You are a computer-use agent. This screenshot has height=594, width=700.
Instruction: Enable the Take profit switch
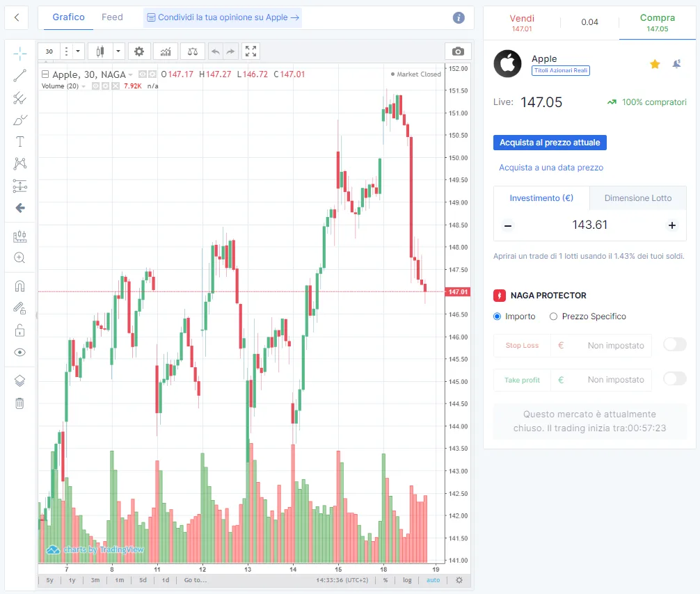pos(674,379)
